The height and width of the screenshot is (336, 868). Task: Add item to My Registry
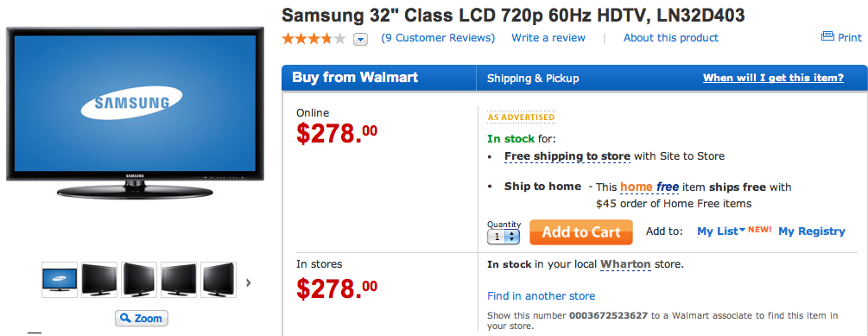[812, 231]
